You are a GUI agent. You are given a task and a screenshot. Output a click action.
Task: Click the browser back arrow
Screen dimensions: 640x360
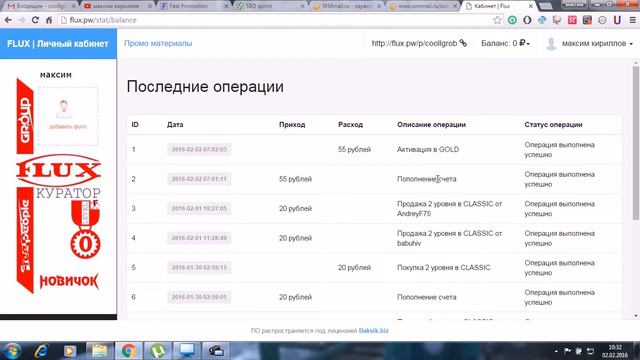8,20
